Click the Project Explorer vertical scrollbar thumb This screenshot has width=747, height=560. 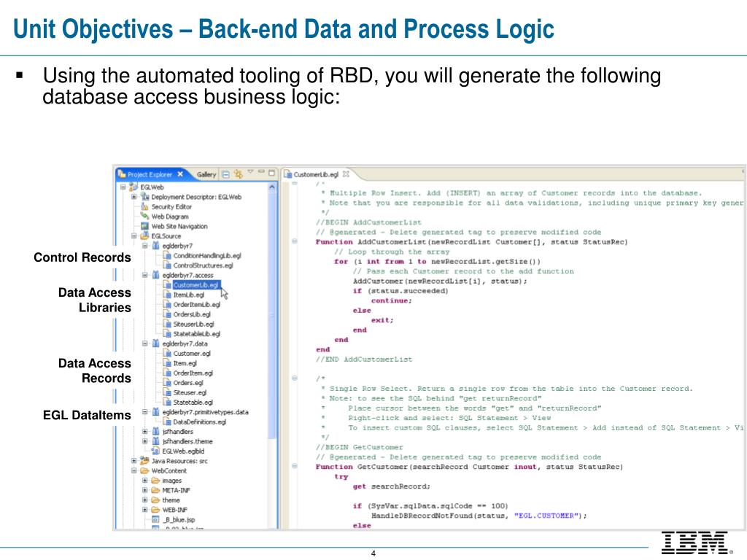[273, 314]
